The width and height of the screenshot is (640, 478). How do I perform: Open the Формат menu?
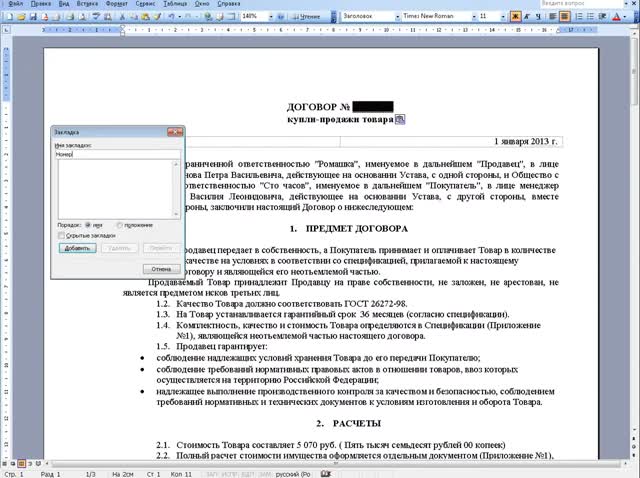[x=116, y=4]
